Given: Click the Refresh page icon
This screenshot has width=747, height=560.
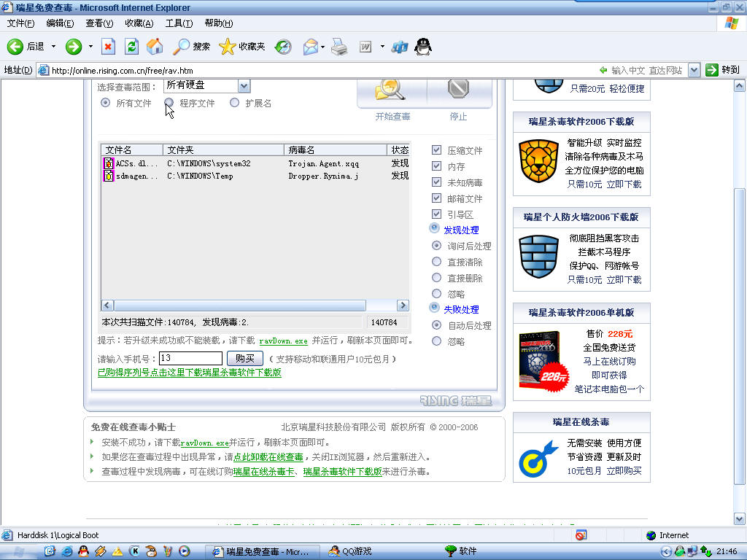Looking at the screenshot, I should tap(131, 46).
